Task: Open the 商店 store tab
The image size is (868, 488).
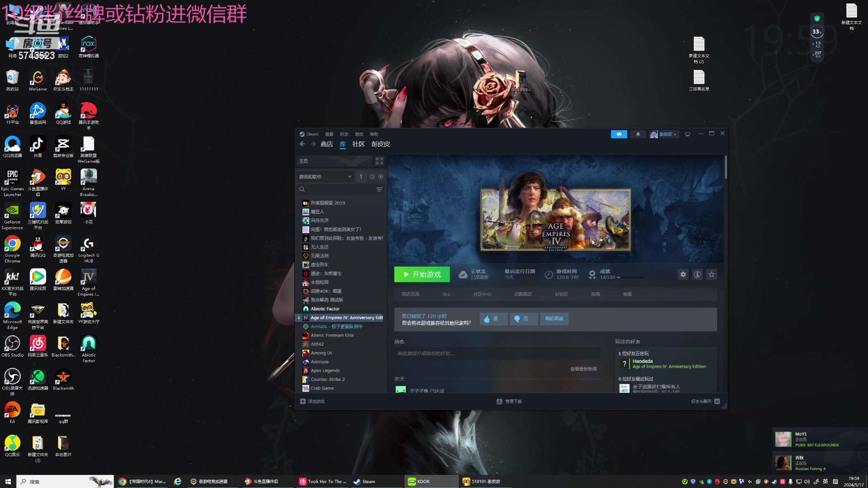Action: pyautogui.click(x=326, y=144)
